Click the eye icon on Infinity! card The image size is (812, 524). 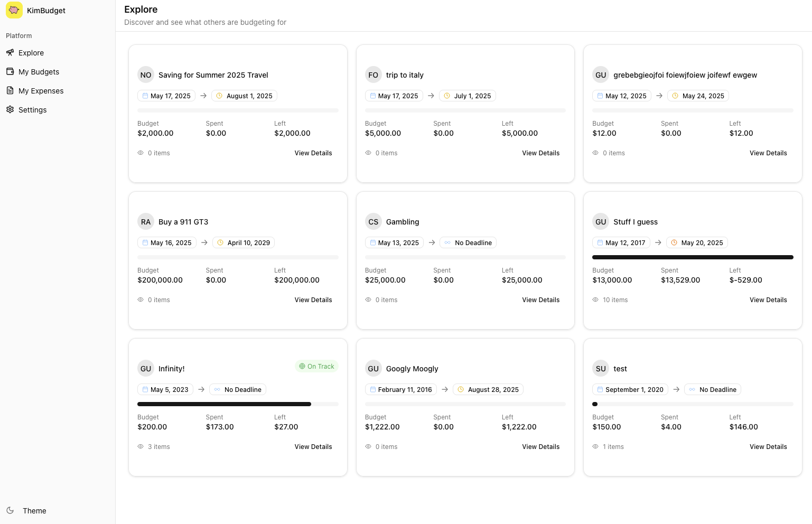click(141, 446)
